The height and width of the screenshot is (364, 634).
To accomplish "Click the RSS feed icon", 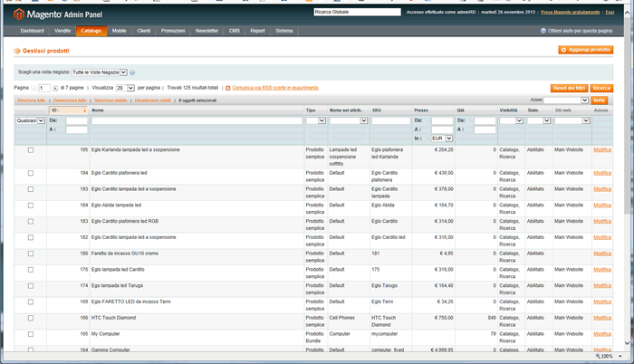I will pyautogui.click(x=228, y=88).
